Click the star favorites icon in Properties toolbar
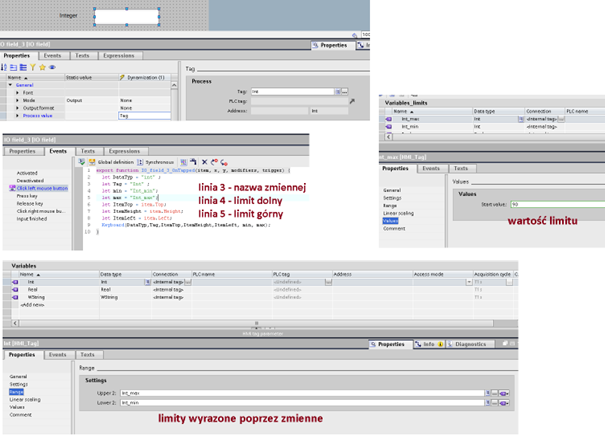The image size is (605, 435). [x=42, y=67]
